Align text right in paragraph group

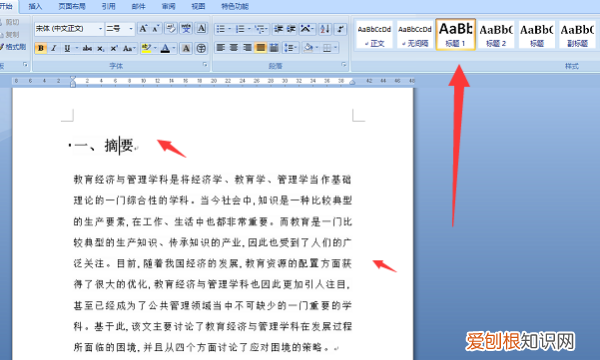point(247,48)
